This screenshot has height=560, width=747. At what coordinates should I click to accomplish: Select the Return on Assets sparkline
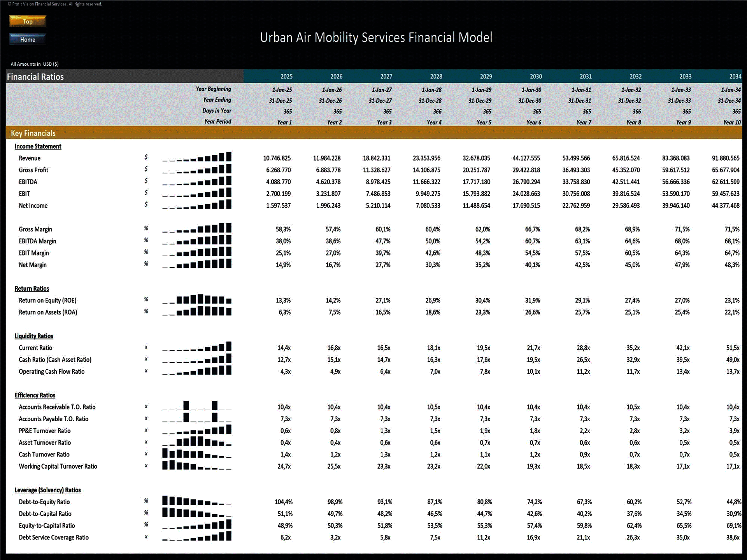pos(197,311)
